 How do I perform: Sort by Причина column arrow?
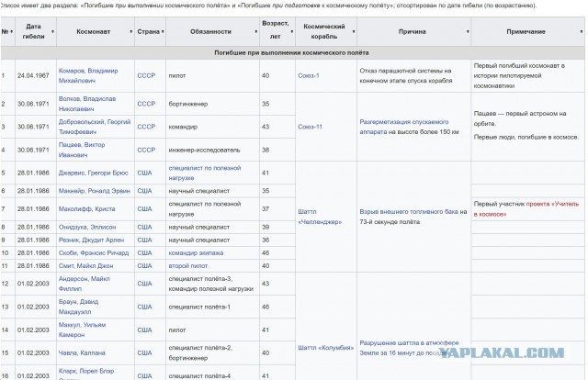point(468,31)
